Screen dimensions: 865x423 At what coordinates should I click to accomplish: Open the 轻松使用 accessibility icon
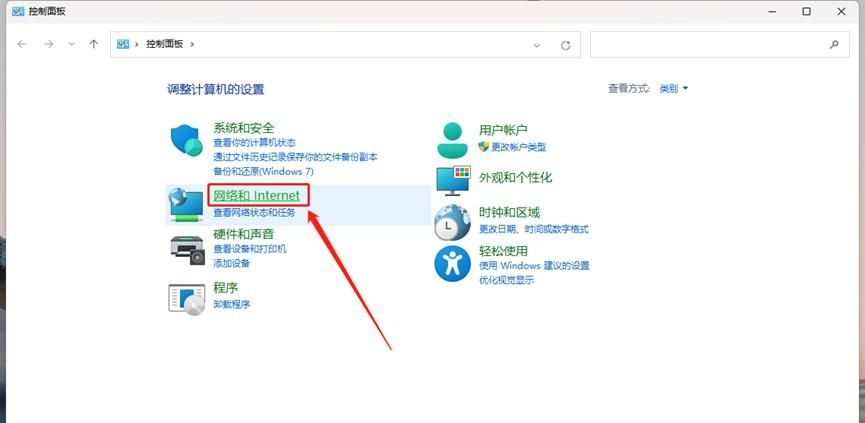(452, 264)
